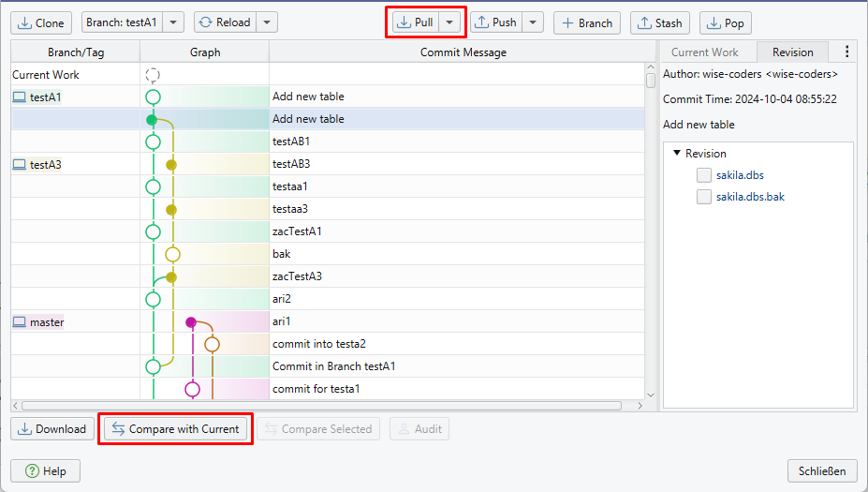Click the Graph column header
Image resolution: width=868 pixels, height=492 pixels.
205,52
